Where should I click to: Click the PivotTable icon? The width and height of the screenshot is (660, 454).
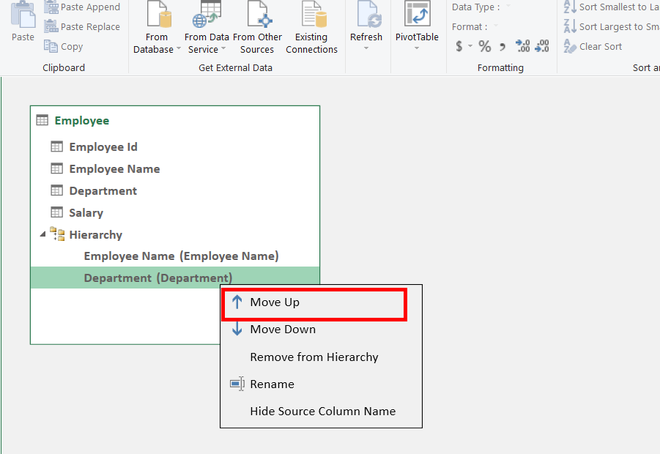pos(417,14)
